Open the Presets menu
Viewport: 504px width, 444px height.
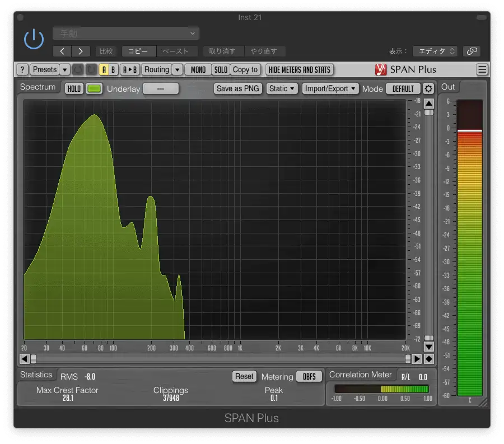(x=45, y=69)
